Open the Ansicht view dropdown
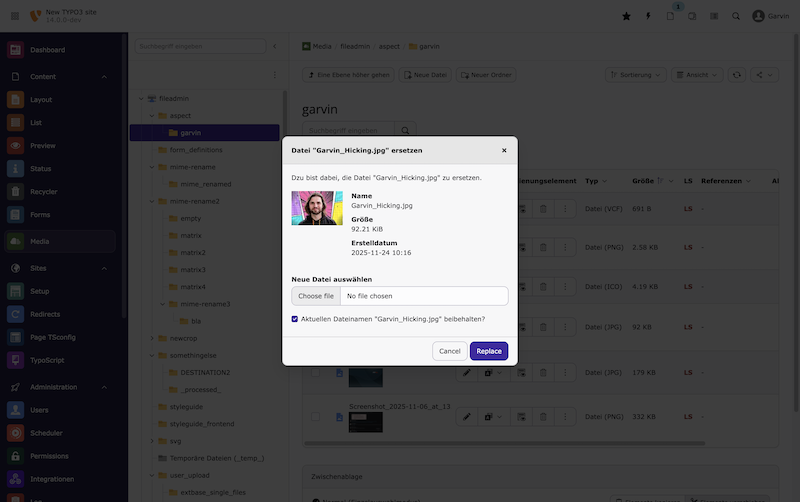Viewport: 800px width, 502px height. pyautogui.click(x=697, y=74)
